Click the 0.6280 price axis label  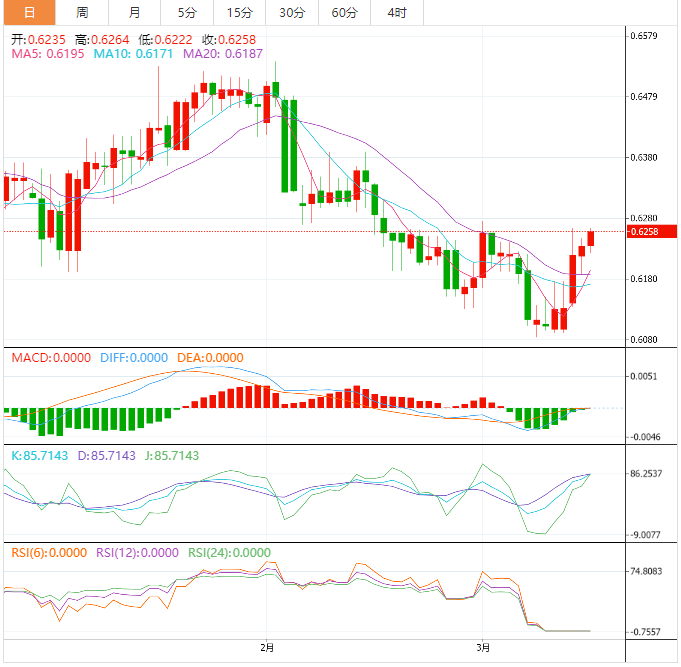coord(644,218)
